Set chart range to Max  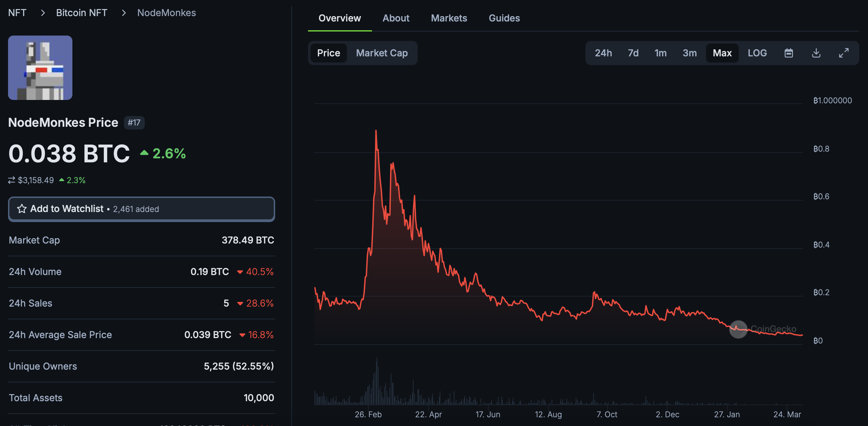click(722, 53)
